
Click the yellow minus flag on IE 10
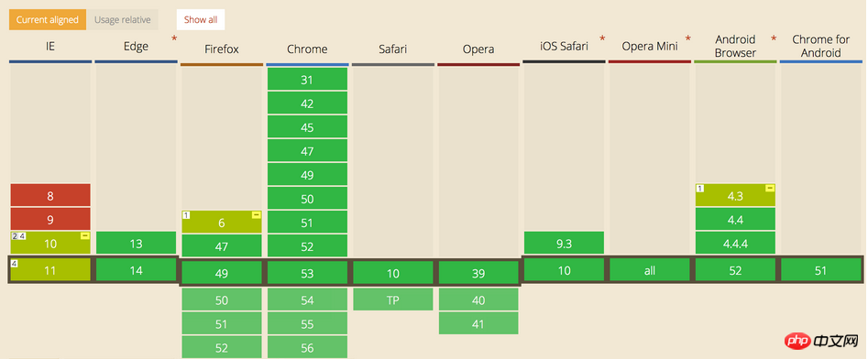coord(84,236)
